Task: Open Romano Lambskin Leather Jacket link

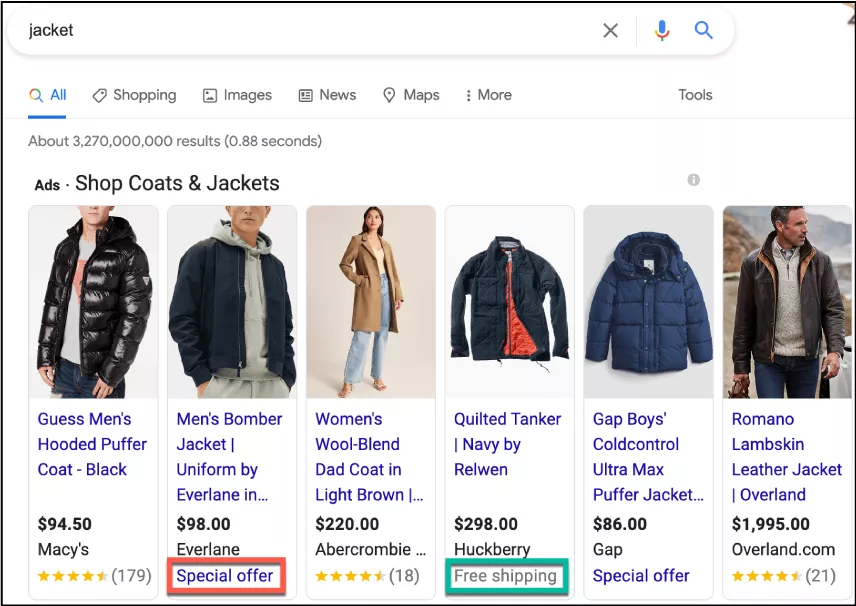Action: pos(787,456)
